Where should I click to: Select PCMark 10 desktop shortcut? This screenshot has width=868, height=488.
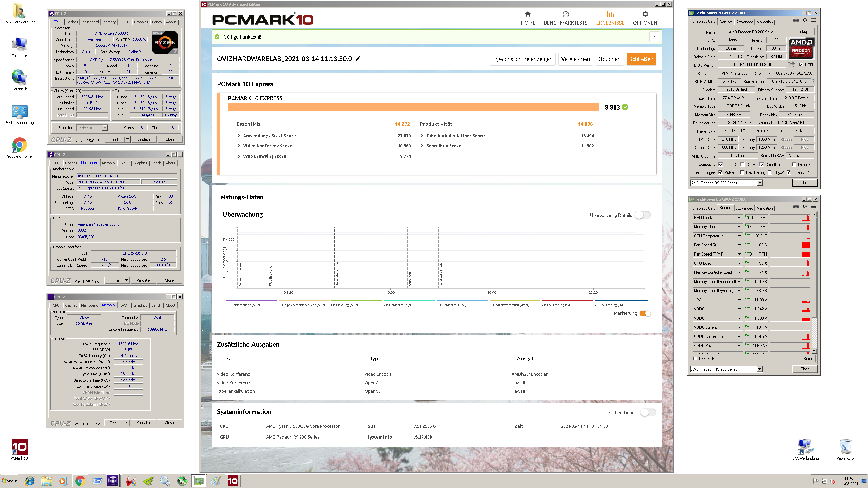[19, 449]
